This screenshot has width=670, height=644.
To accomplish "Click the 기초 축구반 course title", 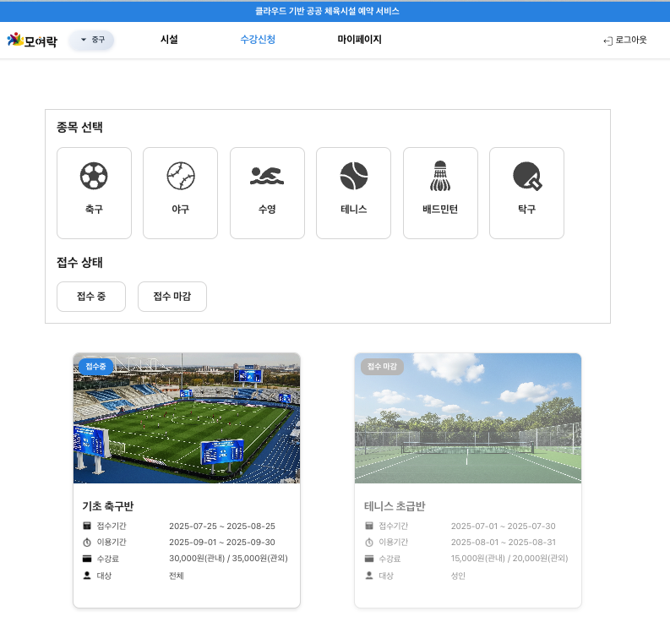I will [x=108, y=506].
